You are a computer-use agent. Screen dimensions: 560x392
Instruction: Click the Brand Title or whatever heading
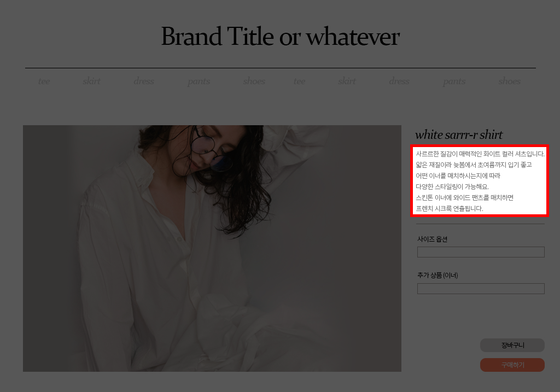click(281, 37)
